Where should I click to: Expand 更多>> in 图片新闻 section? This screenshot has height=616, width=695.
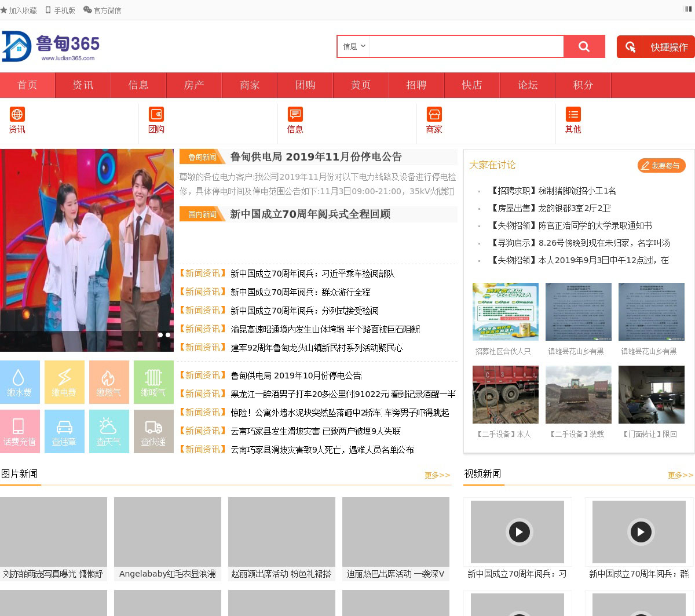[x=437, y=475]
